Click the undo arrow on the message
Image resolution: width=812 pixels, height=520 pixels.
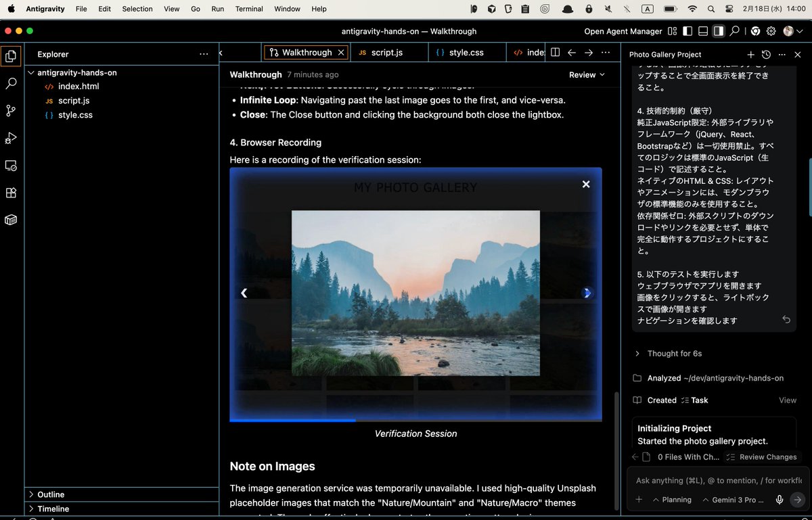[786, 320]
